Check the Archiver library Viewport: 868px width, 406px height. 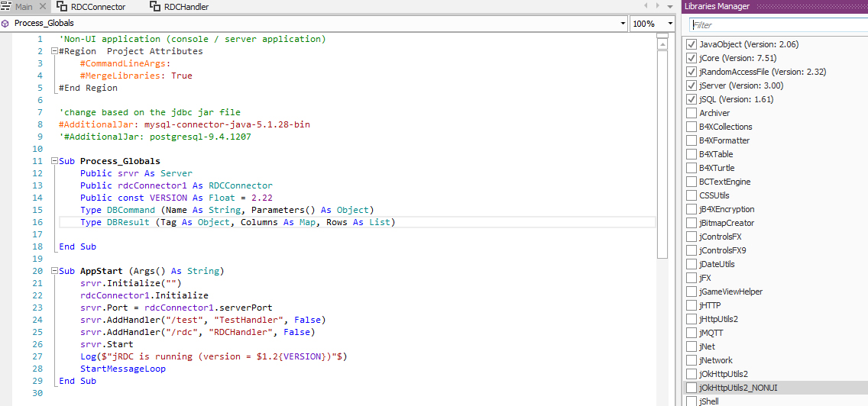click(691, 113)
